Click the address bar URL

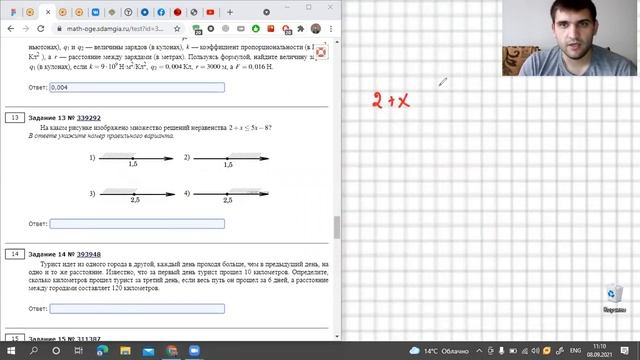pos(115,29)
